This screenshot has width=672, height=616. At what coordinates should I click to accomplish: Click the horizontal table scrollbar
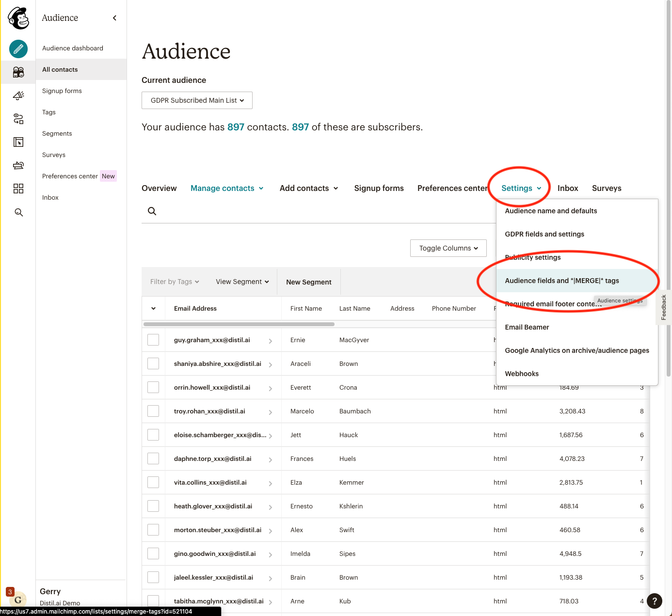tap(239, 324)
